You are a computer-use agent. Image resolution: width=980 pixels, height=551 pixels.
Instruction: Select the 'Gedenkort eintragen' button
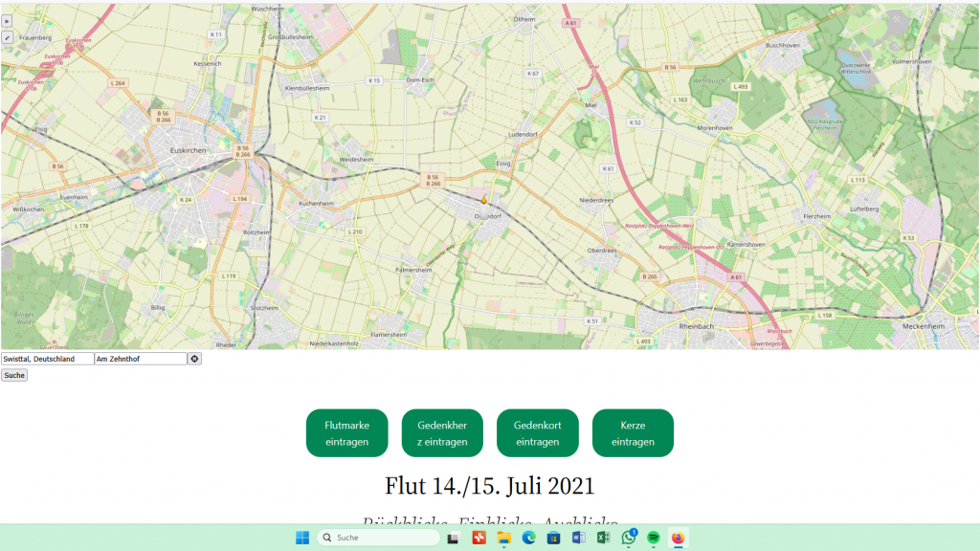tap(537, 433)
